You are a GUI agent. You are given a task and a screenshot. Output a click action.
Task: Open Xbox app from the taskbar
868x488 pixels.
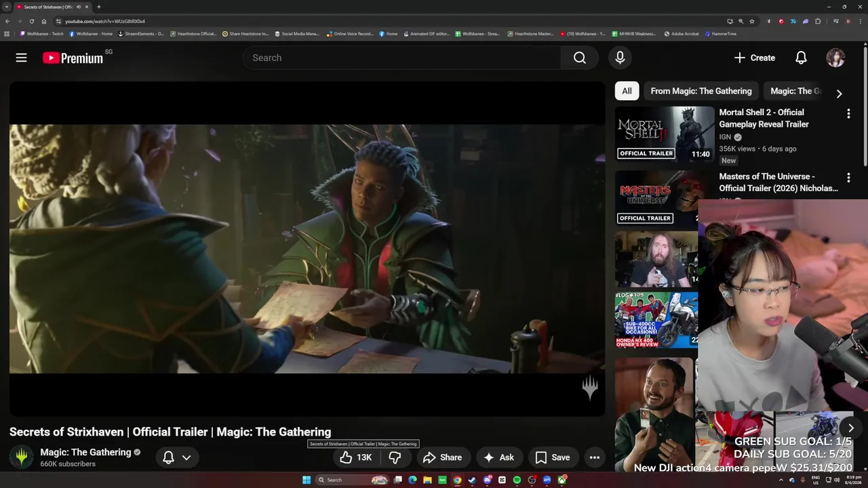coord(561,480)
